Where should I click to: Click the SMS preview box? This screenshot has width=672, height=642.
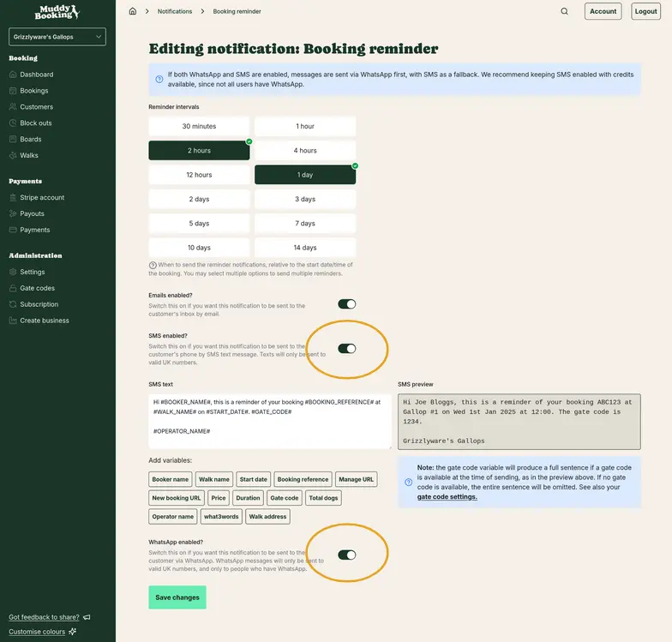click(x=519, y=422)
